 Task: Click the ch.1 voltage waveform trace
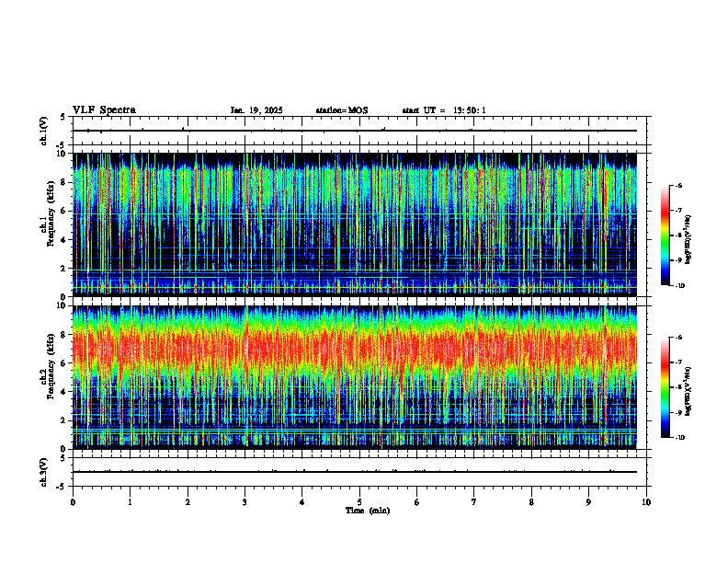[x=355, y=131]
